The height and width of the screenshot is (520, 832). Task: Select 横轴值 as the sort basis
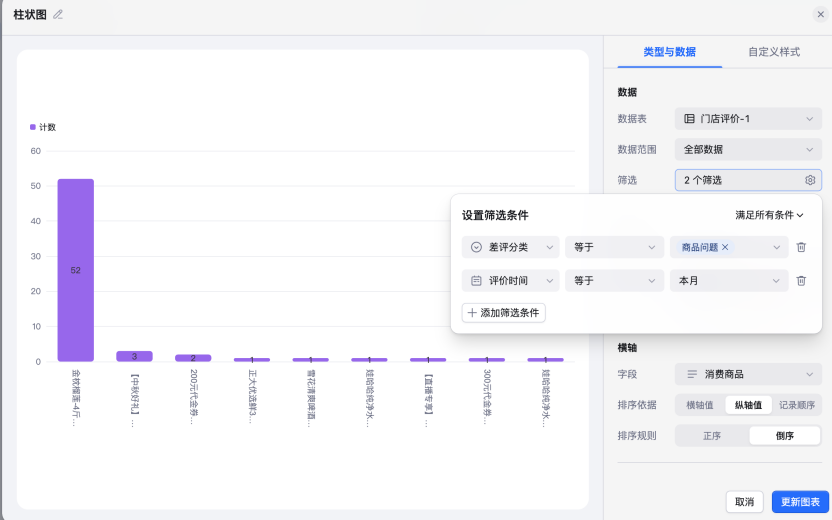coord(699,405)
